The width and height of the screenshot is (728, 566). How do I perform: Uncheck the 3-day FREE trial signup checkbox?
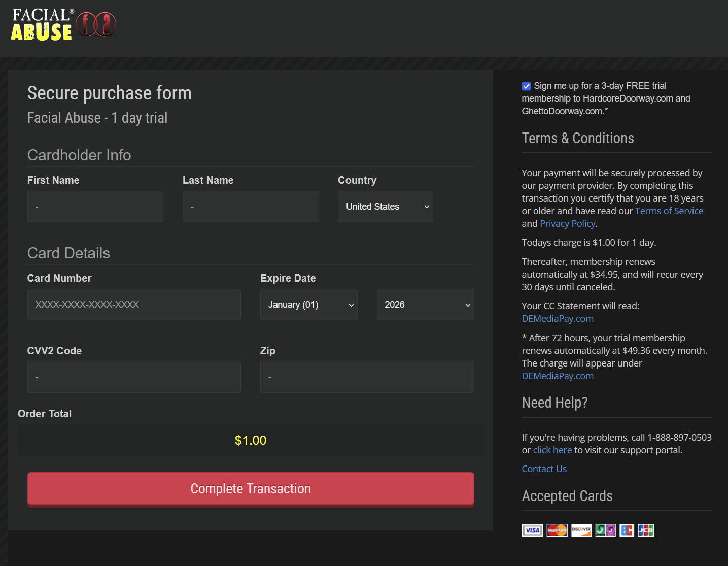pyautogui.click(x=527, y=86)
